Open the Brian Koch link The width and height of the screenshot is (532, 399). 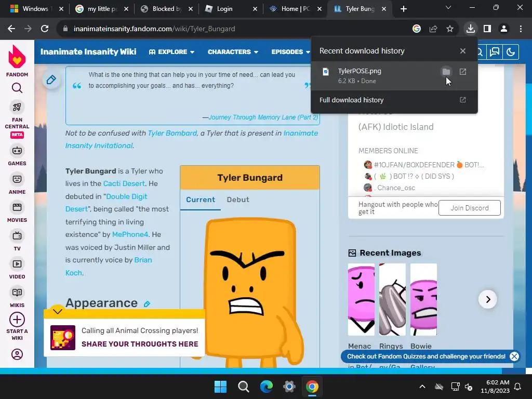(x=109, y=267)
